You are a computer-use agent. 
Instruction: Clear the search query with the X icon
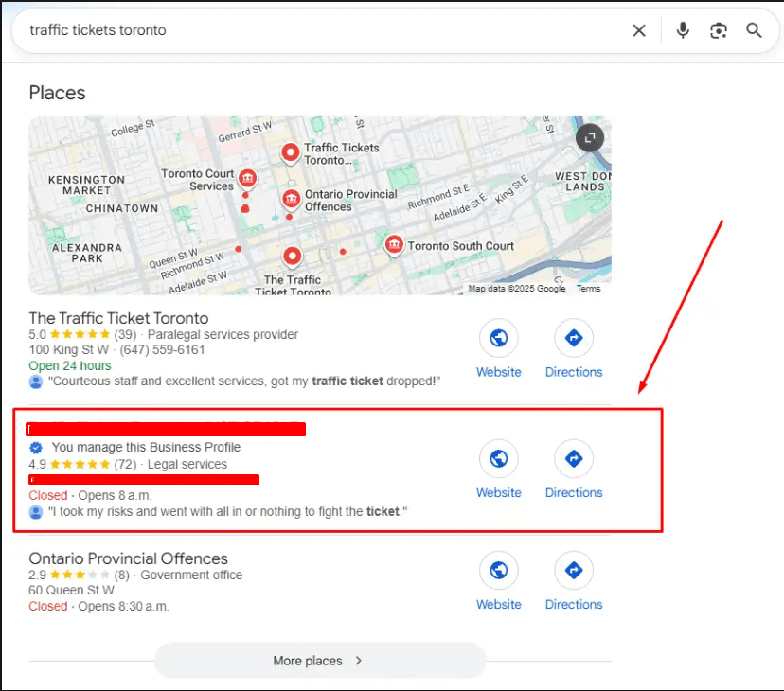pyautogui.click(x=639, y=30)
